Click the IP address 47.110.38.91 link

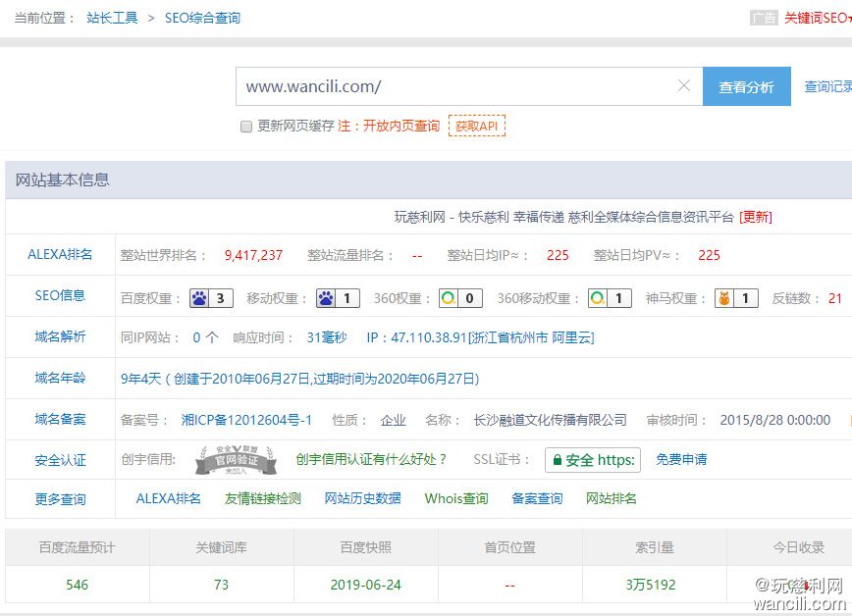(480, 337)
